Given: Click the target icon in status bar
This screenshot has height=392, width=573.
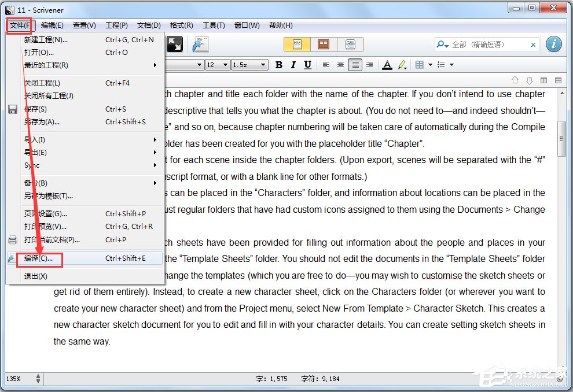Looking at the screenshot, I should coord(560,379).
